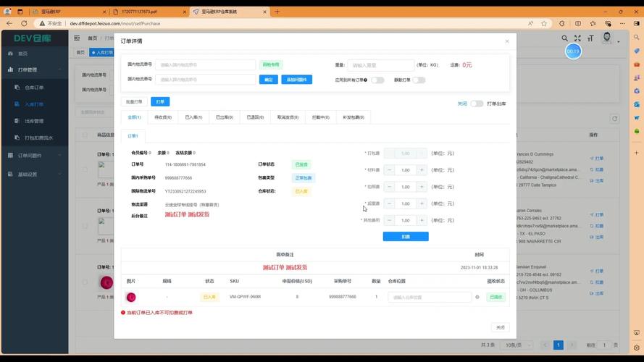Click the hamburger menu collapse icon
644x362 pixels.
pos(77,38)
